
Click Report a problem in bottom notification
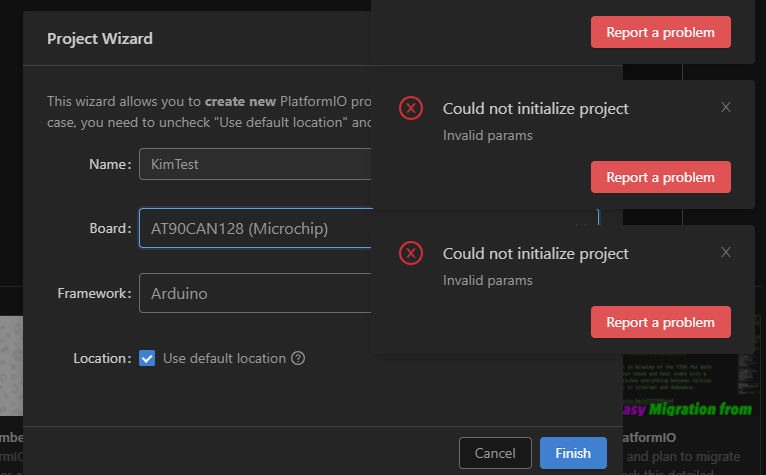pos(660,322)
